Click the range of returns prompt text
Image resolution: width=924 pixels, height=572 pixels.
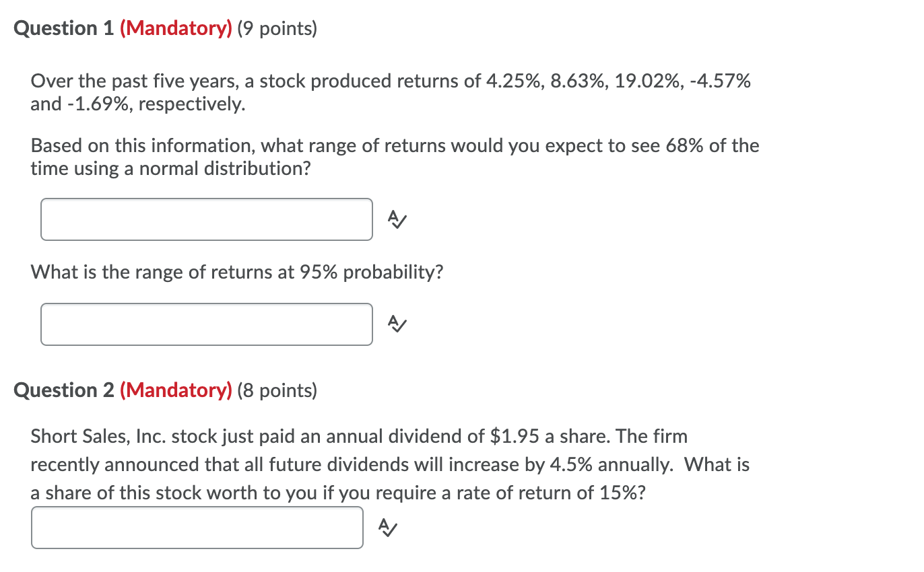[236, 272]
